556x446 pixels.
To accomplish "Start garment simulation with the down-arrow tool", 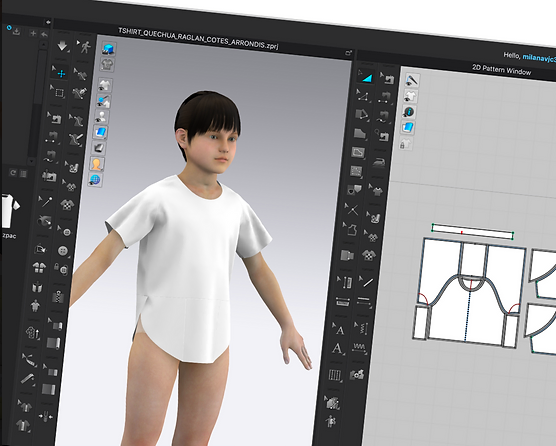I will click(x=62, y=46).
